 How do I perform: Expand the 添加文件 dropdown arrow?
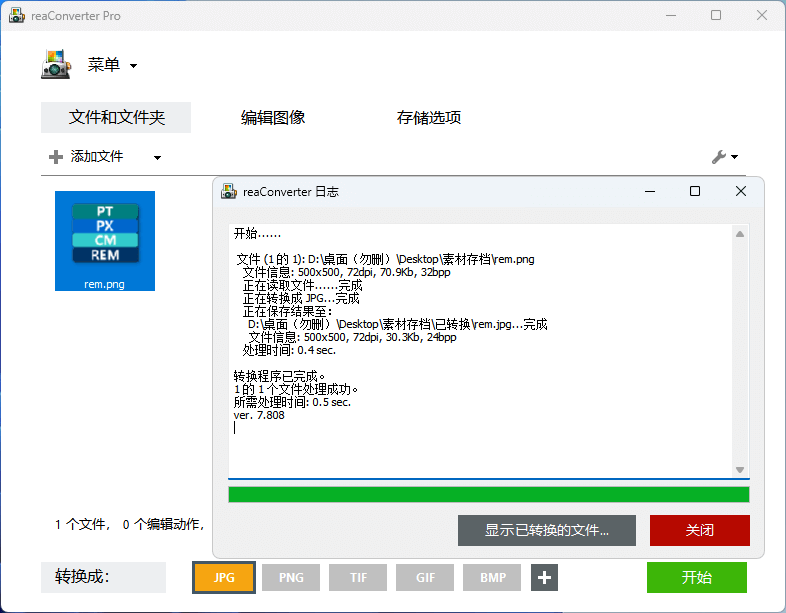coord(157,157)
